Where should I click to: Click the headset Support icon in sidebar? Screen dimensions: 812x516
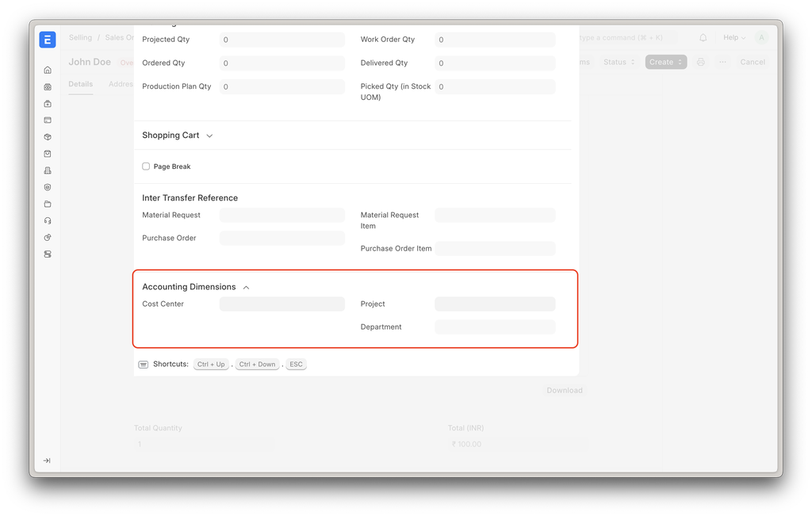point(48,221)
